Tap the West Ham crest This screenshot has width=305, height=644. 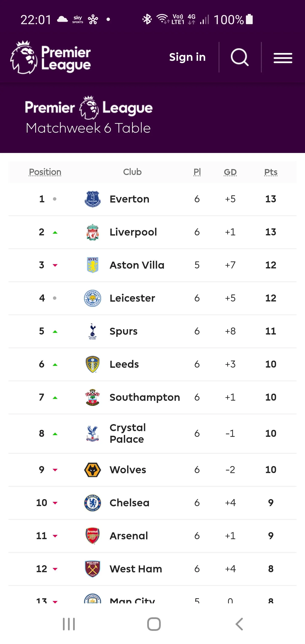tap(93, 569)
